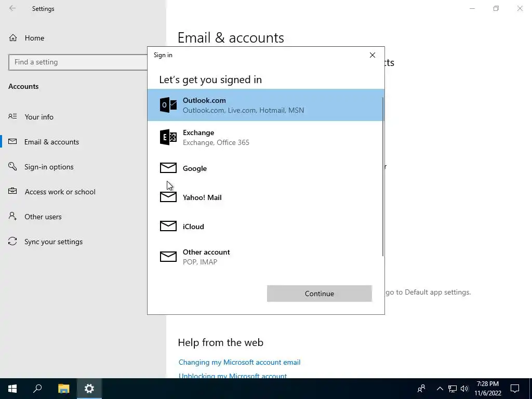Click the Home house icon
This screenshot has height=399, width=532.
point(13,37)
